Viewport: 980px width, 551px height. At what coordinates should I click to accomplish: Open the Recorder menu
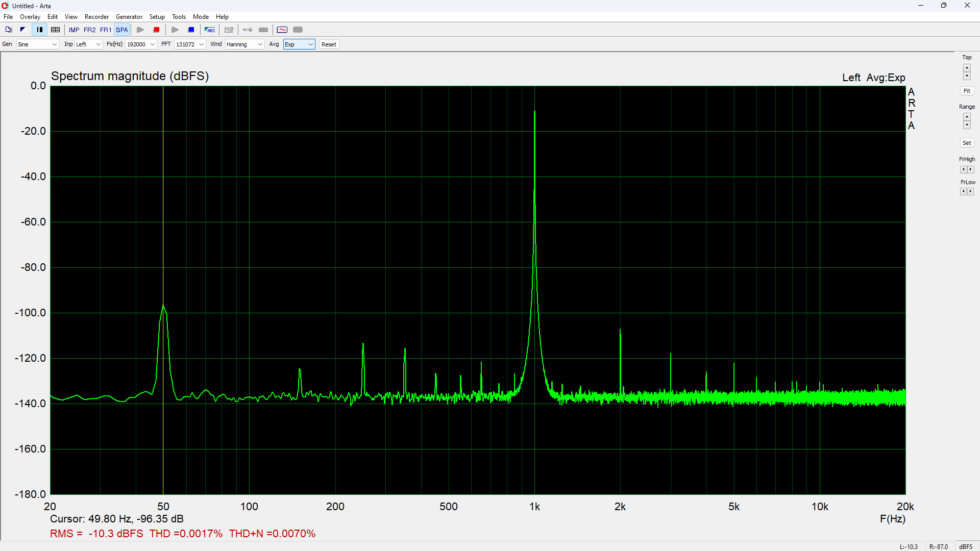click(96, 17)
